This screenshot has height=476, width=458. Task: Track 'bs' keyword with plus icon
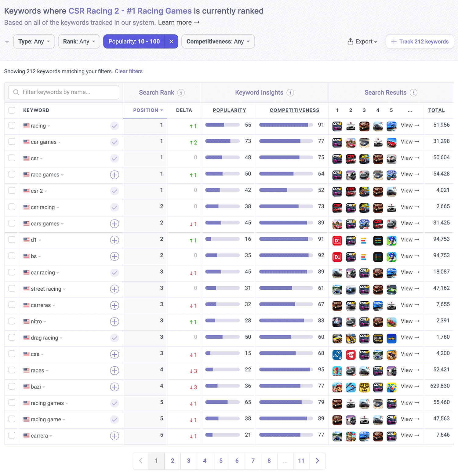[x=114, y=256]
